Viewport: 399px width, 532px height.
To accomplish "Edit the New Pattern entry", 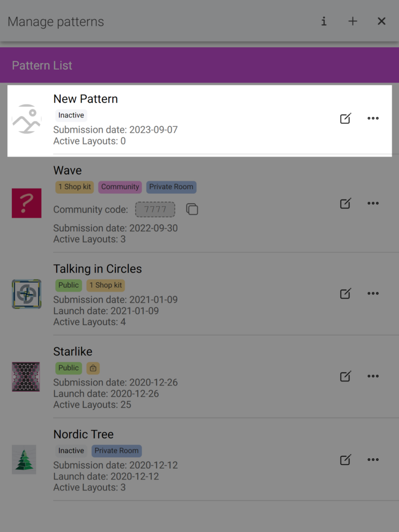I will [345, 118].
